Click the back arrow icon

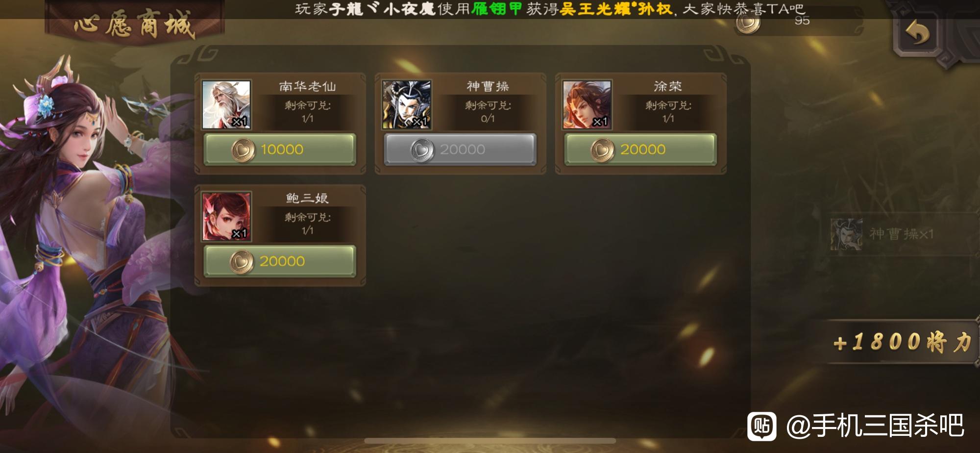[917, 34]
